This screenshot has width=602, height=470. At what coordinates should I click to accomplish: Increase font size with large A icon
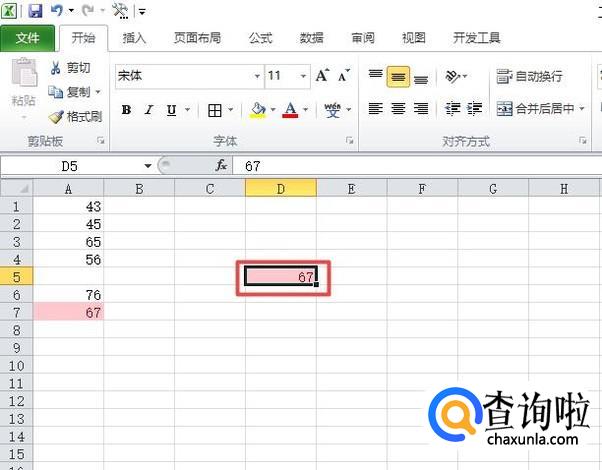tap(322, 75)
